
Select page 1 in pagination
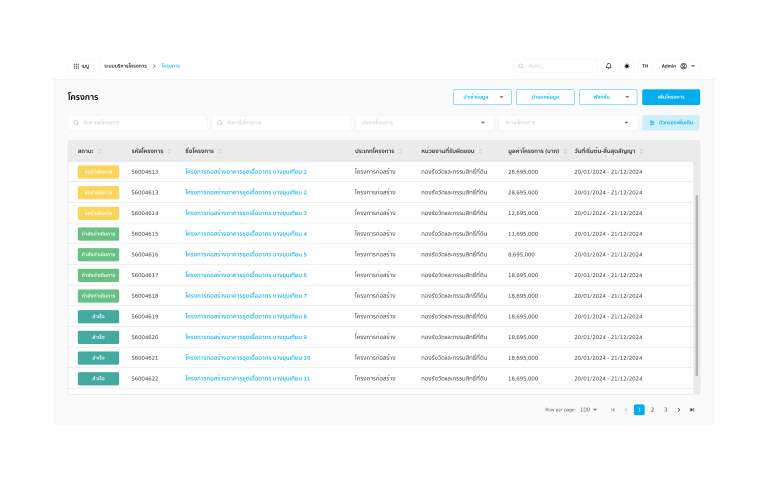coord(639,410)
